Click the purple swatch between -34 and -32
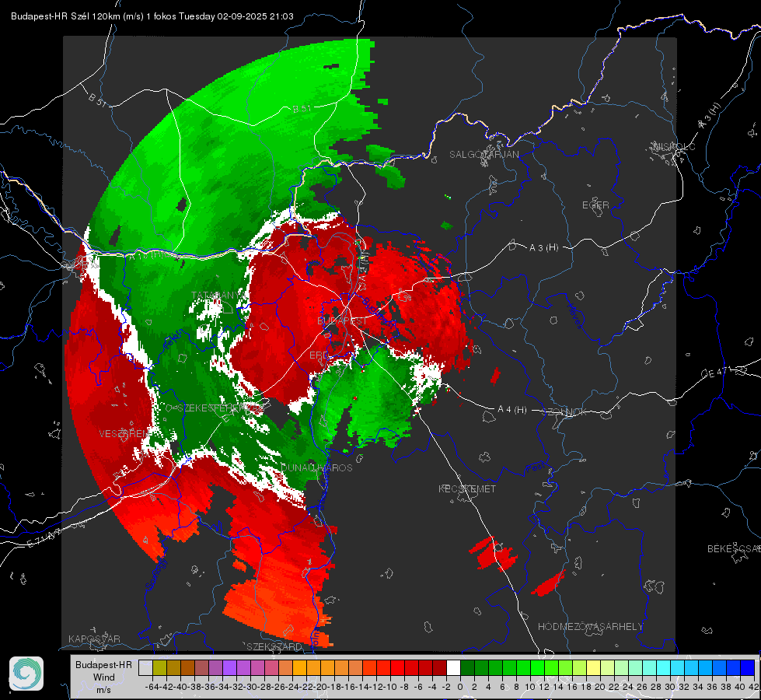 tap(229, 667)
